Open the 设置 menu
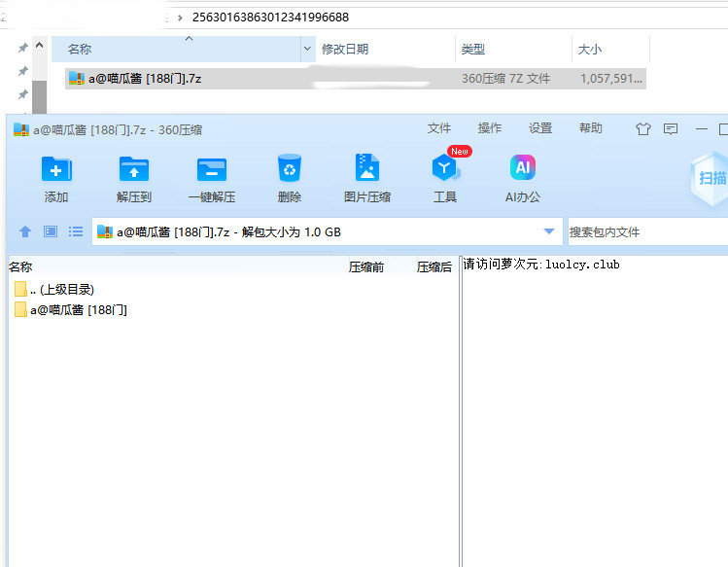This screenshot has height=567, width=728. tap(540, 128)
